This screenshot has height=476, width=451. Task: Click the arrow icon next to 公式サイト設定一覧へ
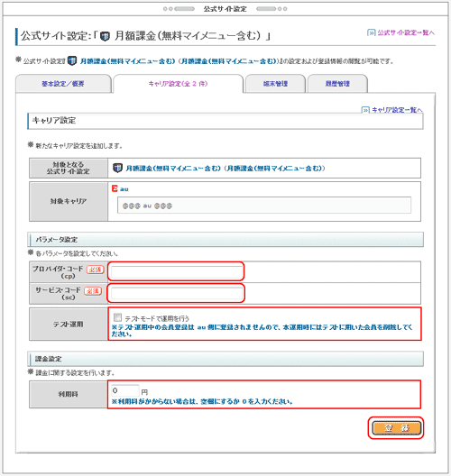(371, 32)
